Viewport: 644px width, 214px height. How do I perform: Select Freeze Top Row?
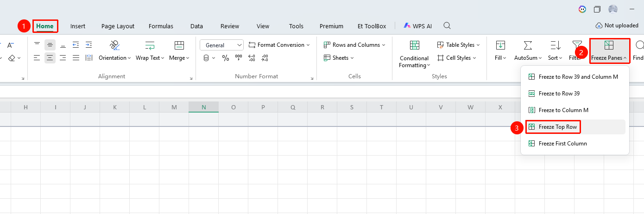(x=575, y=127)
